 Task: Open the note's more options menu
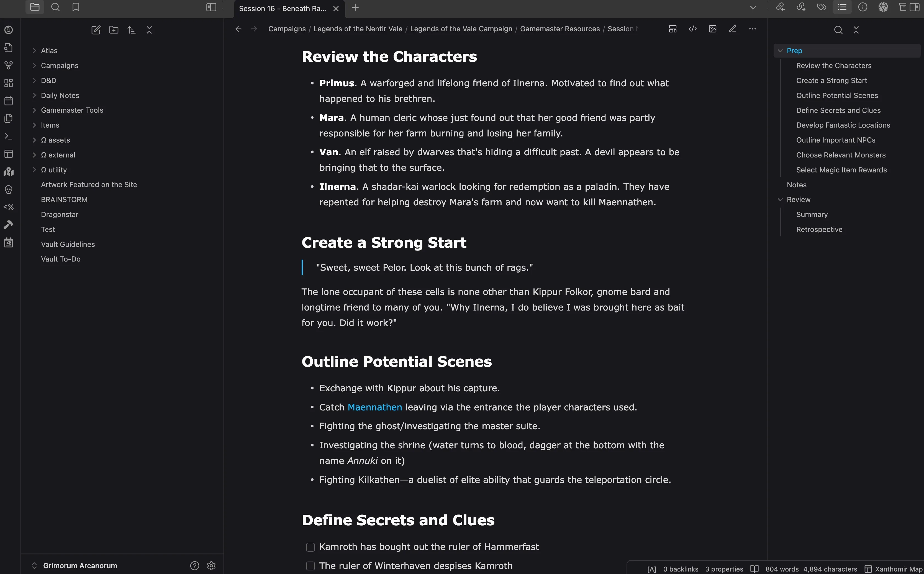(753, 29)
